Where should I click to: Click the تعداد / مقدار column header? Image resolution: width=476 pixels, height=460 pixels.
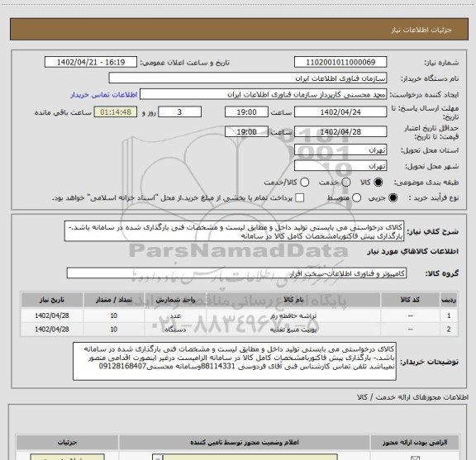(x=114, y=300)
